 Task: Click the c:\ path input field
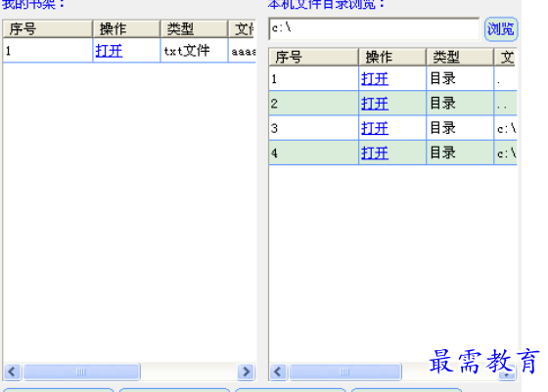coord(374,29)
